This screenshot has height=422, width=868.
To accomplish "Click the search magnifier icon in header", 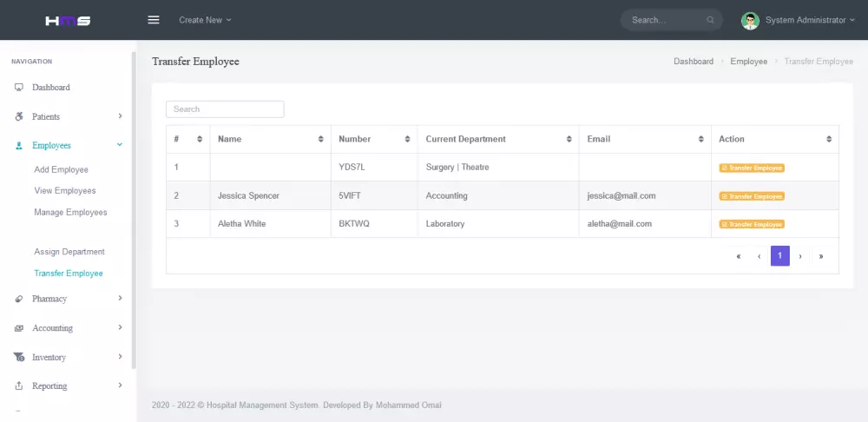I will pos(711,20).
